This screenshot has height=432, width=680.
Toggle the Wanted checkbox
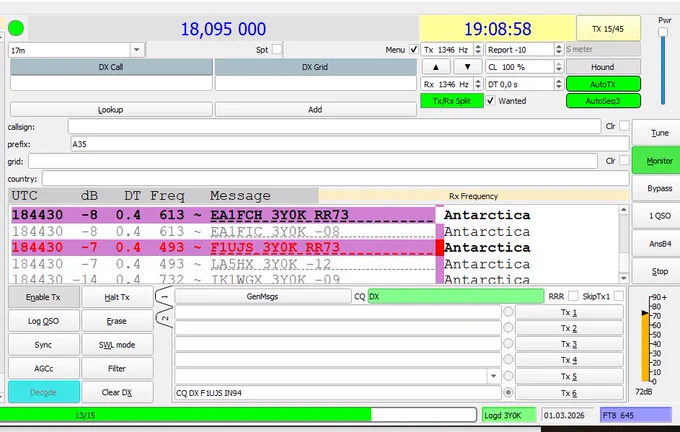click(x=490, y=101)
